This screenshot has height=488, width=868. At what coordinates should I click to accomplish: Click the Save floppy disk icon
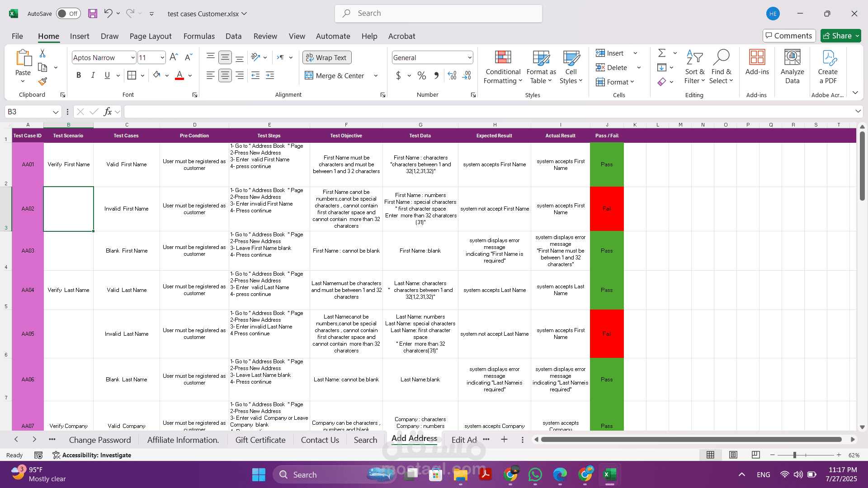coord(93,14)
